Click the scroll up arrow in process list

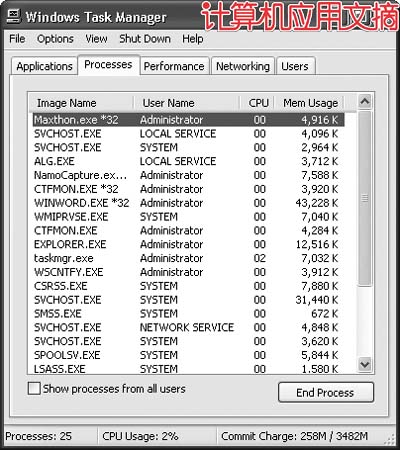point(365,101)
